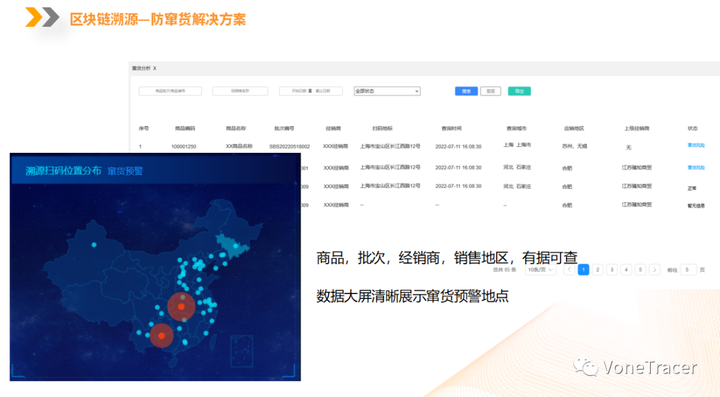Select page 5 in pagination

(x=640, y=269)
